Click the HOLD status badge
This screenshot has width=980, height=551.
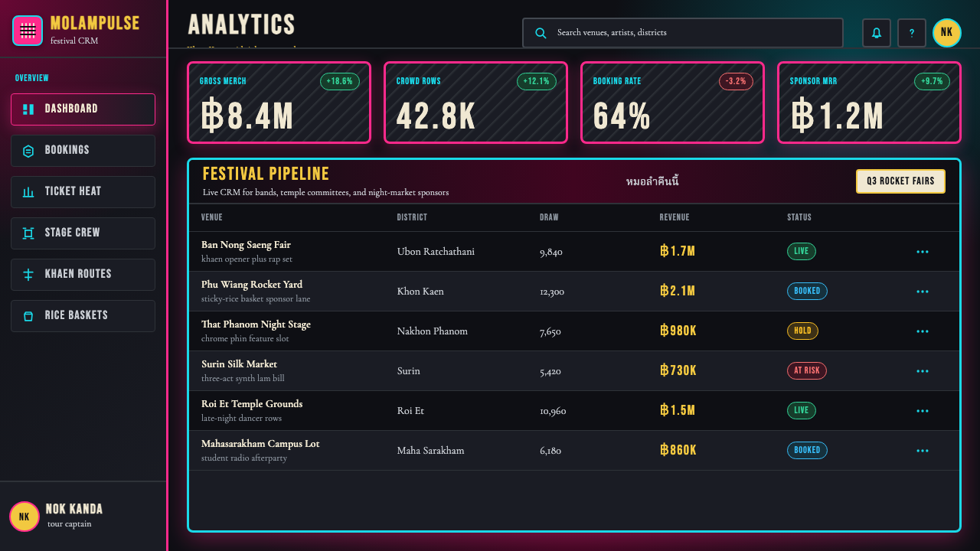[802, 331]
